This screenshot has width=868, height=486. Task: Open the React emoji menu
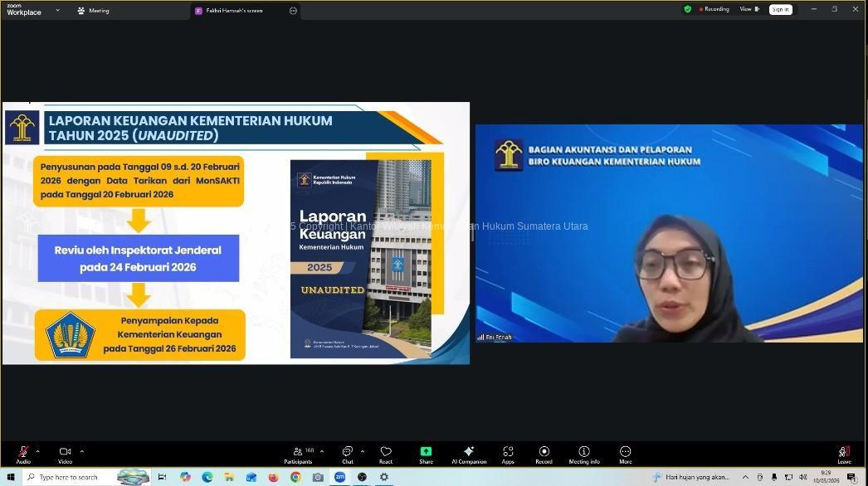[386, 453]
